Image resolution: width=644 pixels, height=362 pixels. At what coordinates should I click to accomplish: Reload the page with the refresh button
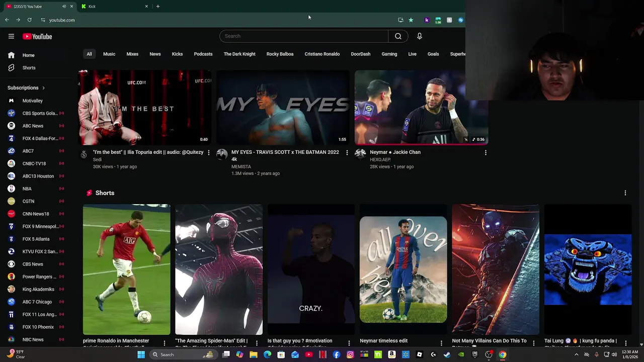pos(29,20)
